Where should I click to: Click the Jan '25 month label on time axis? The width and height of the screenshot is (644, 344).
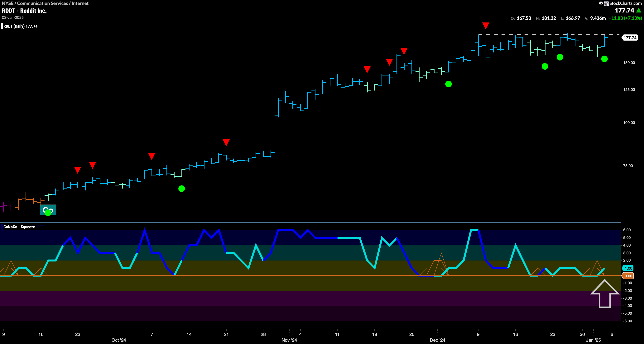593,340
